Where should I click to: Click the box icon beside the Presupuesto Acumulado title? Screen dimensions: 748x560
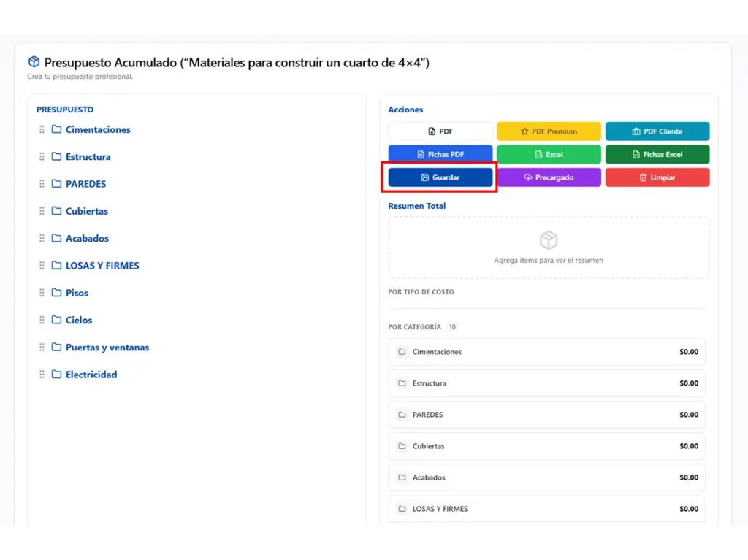coord(34,62)
